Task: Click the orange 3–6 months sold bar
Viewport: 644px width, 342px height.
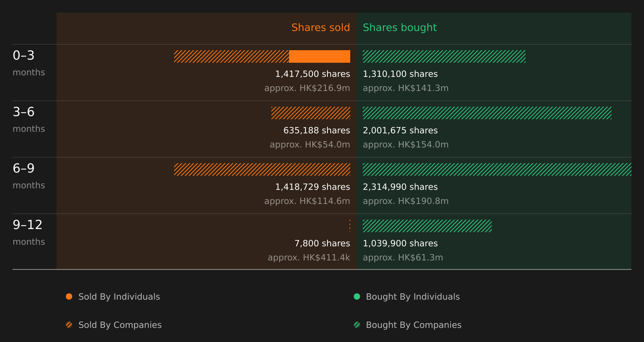Action: point(311,113)
